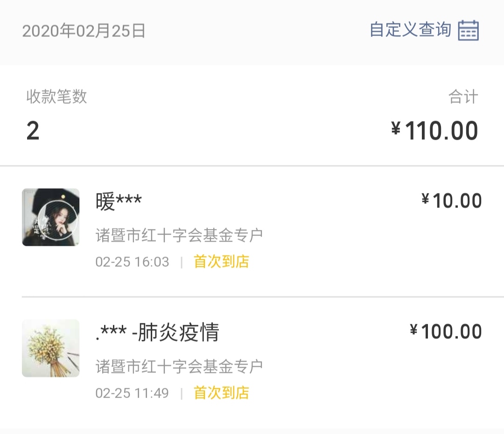The width and height of the screenshot is (504, 434).
Task: Tap the 自定义查询 link
Action: tap(410, 30)
